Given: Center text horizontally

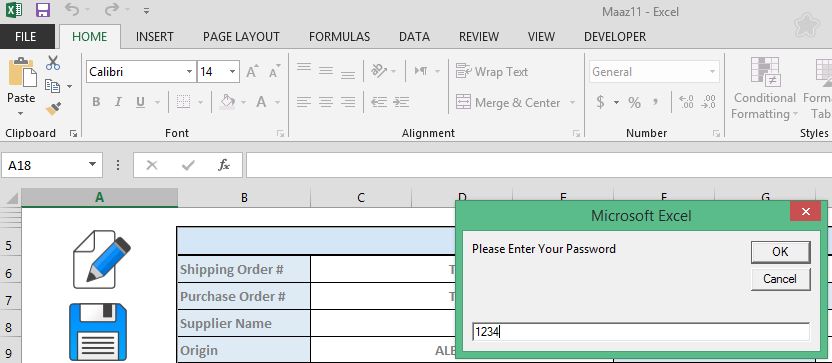Looking at the screenshot, I should (x=326, y=102).
